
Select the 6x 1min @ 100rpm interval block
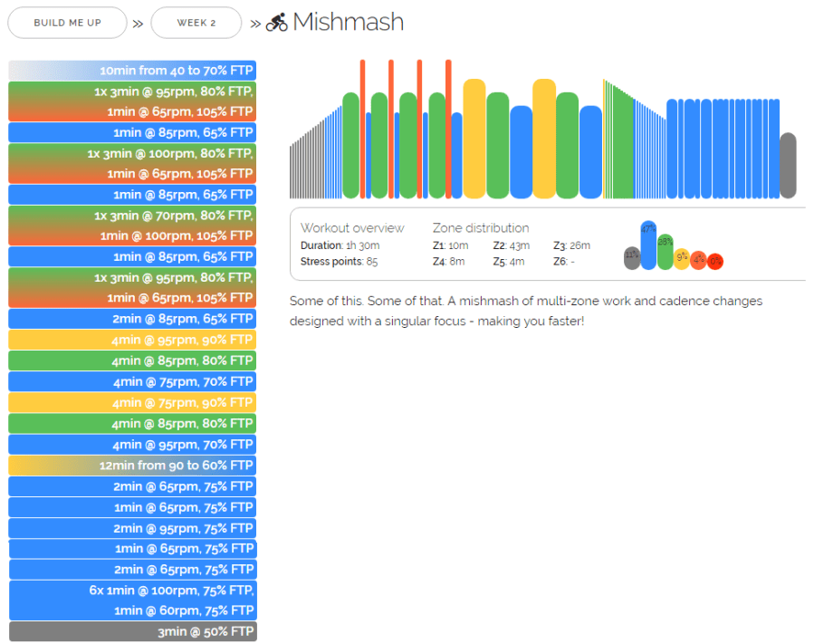(x=132, y=591)
